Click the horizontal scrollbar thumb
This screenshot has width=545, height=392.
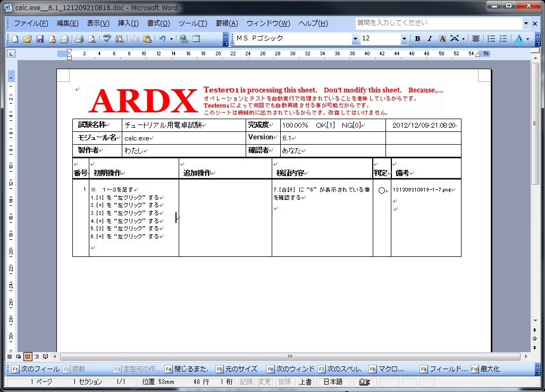point(290,356)
